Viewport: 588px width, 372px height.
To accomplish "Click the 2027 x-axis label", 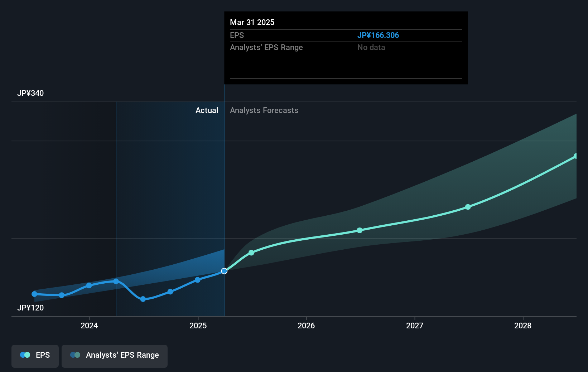I will click(x=415, y=325).
